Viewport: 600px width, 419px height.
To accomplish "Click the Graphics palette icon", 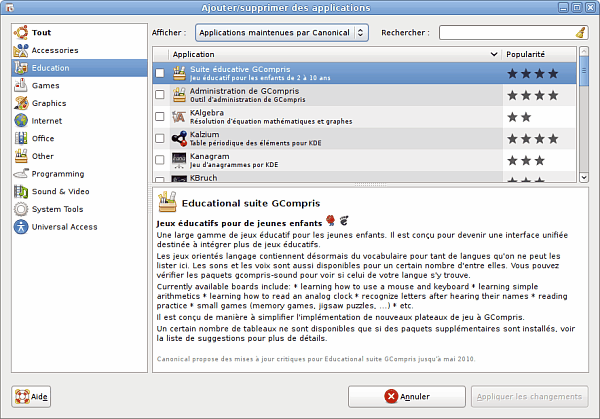I will pos(21,103).
